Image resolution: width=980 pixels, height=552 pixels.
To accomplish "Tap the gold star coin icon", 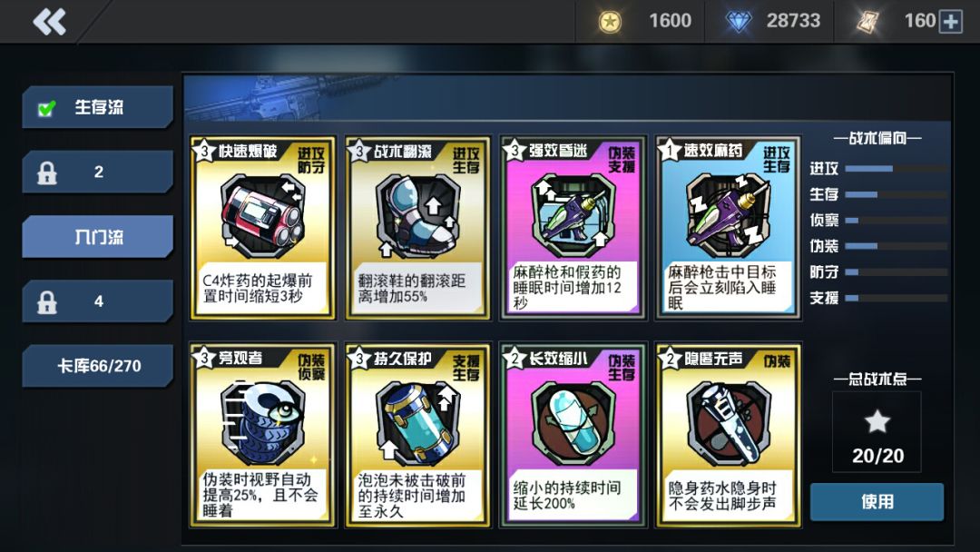I will pyautogui.click(x=610, y=22).
